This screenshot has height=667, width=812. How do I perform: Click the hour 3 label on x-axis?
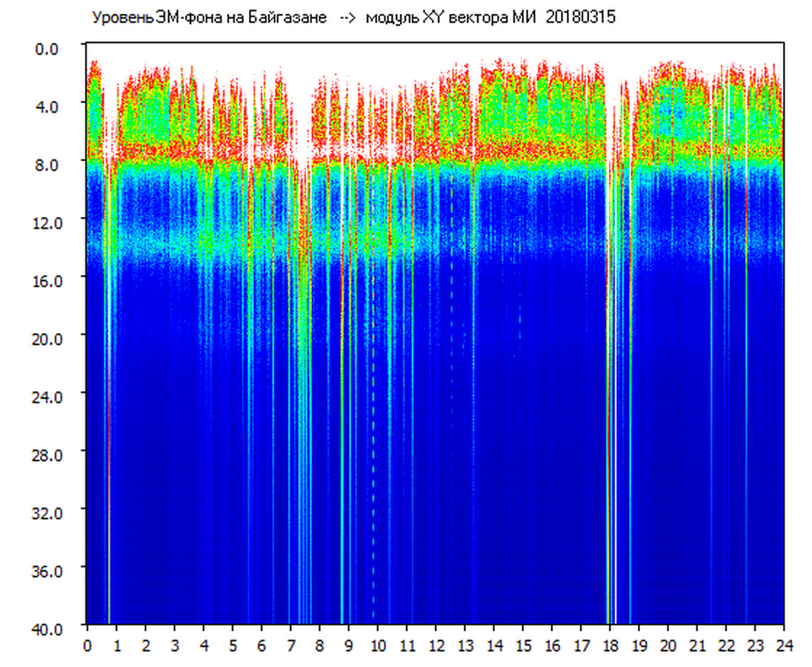point(175,646)
